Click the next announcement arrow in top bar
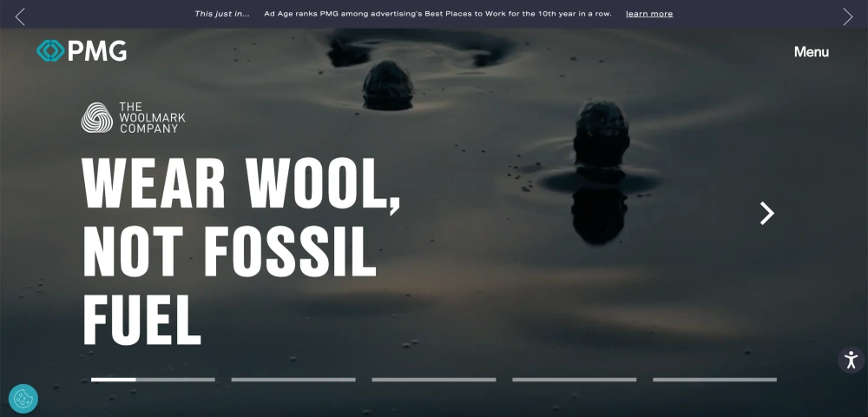This screenshot has width=868, height=417. 847,17
